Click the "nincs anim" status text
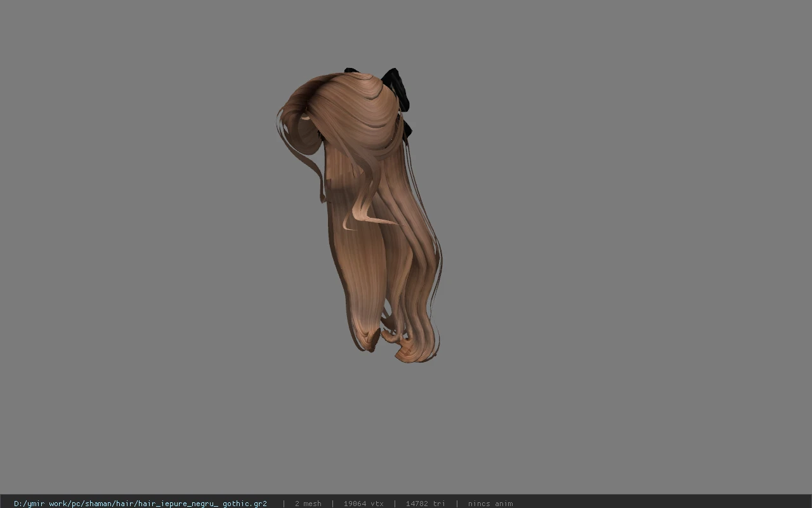 coord(490,504)
